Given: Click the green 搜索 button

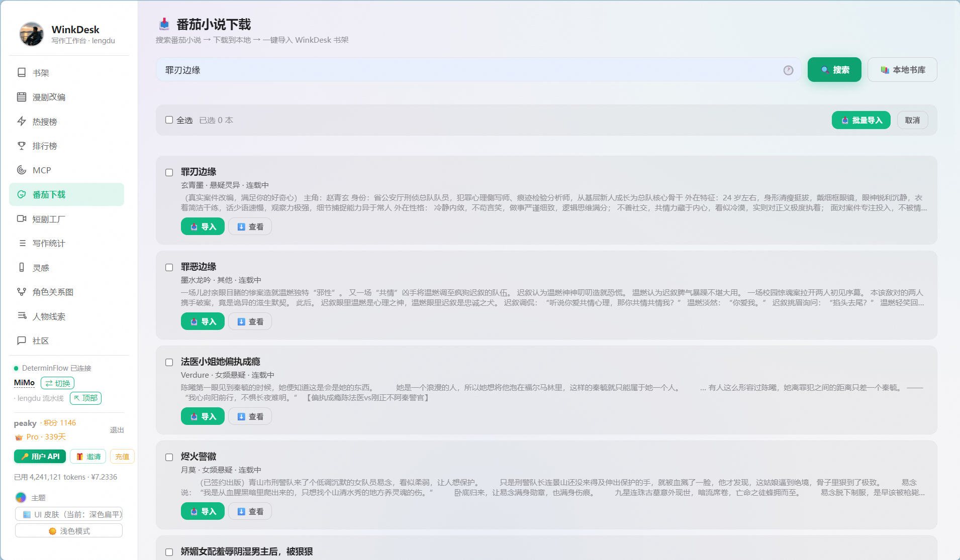Looking at the screenshot, I should point(834,70).
